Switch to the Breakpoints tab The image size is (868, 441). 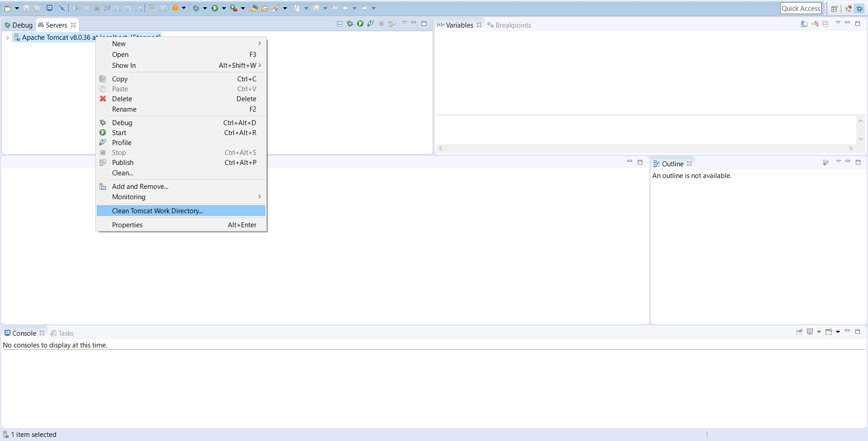[513, 25]
